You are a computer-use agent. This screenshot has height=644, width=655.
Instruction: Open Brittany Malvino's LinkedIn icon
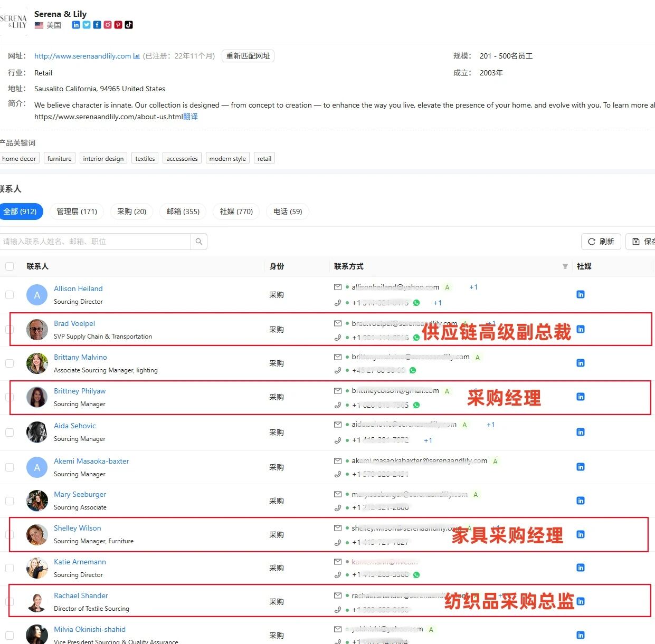(581, 363)
